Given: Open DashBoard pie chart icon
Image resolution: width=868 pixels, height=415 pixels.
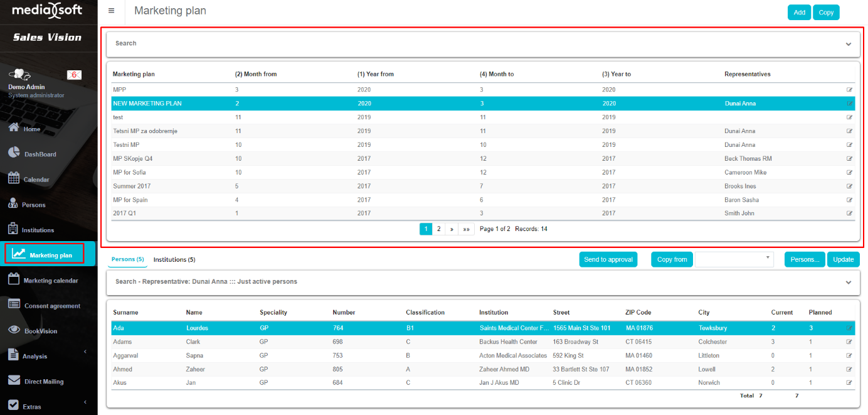Looking at the screenshot, I should pyautogui.click(x=14, y=153).
